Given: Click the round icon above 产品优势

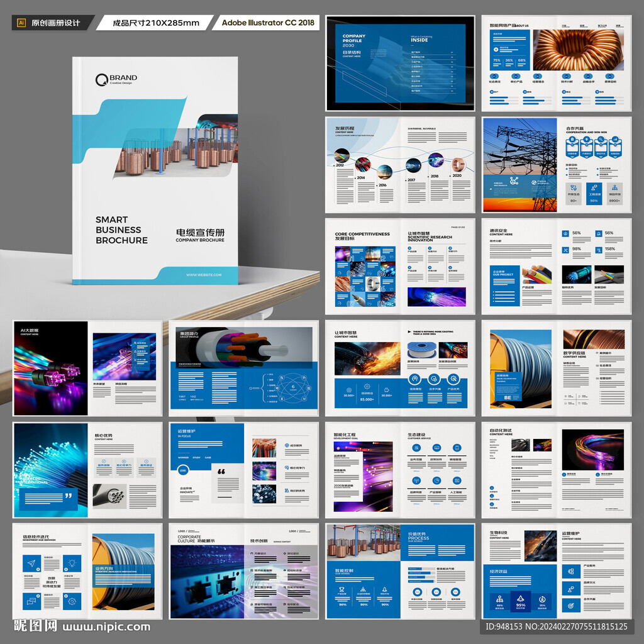Looking at the screenshot, I should [453, 379].
